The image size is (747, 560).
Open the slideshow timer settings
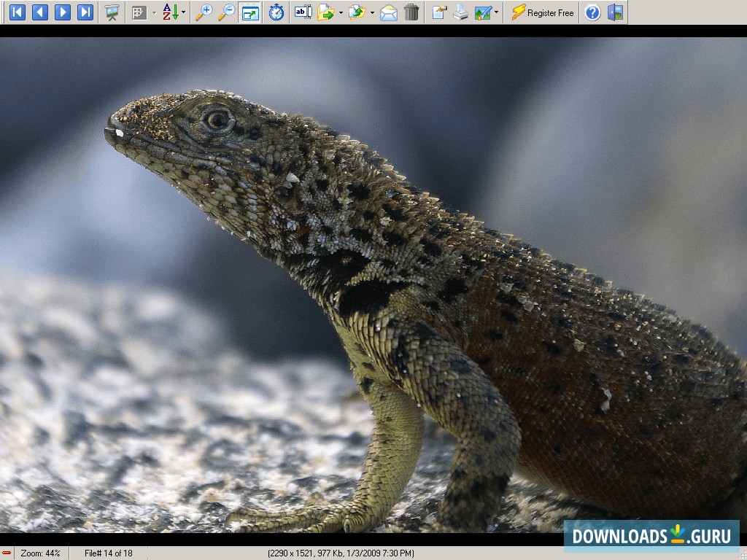click(276, 12)
